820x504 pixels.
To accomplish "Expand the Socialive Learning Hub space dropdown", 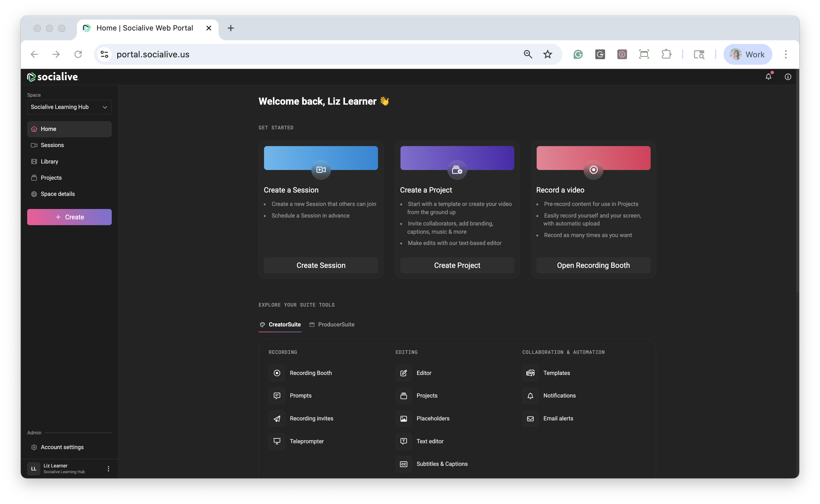I will point(69,107).
